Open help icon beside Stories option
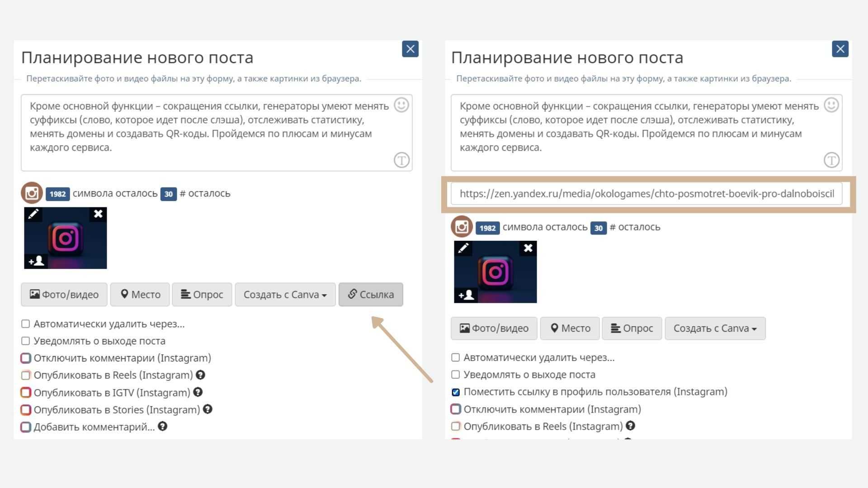868x488 pixels. point(208,409)
